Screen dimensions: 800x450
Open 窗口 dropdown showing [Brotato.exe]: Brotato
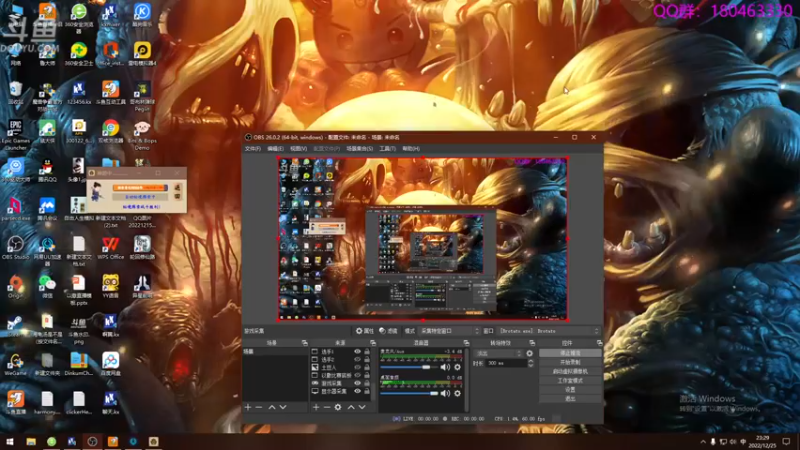pyautogui.click(x=548, y=331)
